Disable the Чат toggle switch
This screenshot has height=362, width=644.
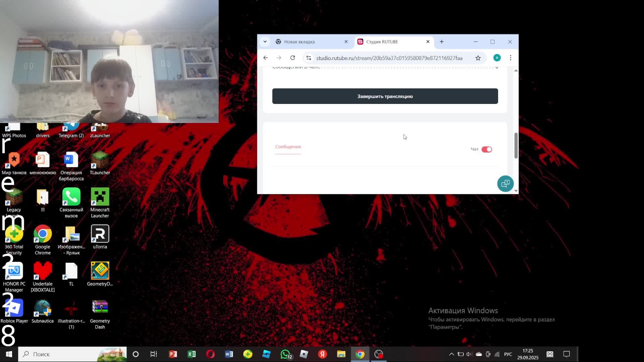click(x=486, y=149)
